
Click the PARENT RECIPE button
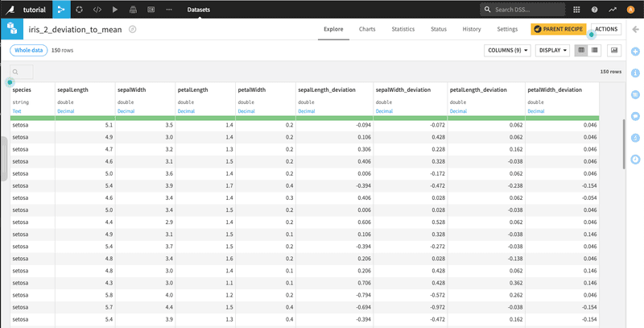coord(559,29)
